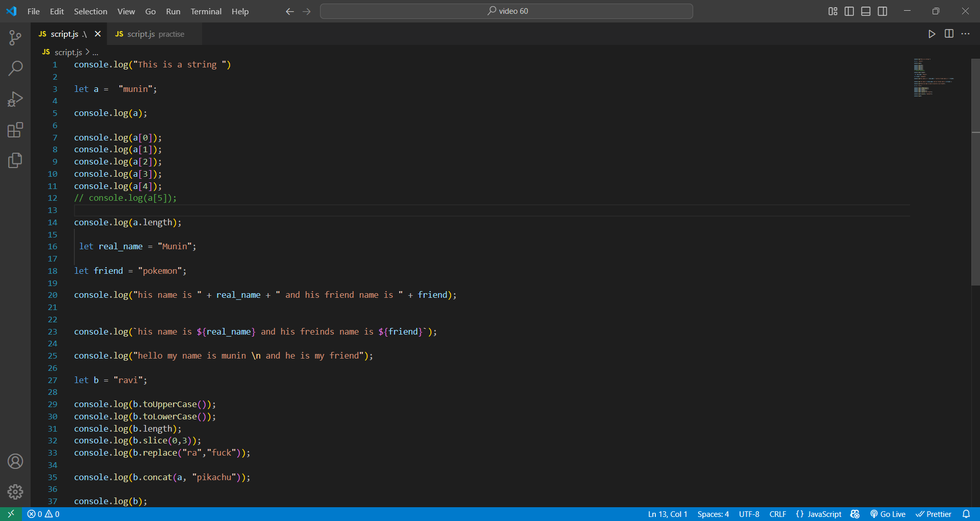Viewport: 980px width, 521px height.
Task: Click Ln 13, Col 1 indicator
Action: 668,514
